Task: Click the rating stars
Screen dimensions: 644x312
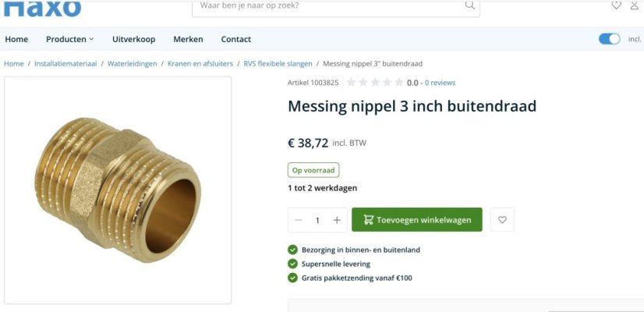Action: coord(375,82)
